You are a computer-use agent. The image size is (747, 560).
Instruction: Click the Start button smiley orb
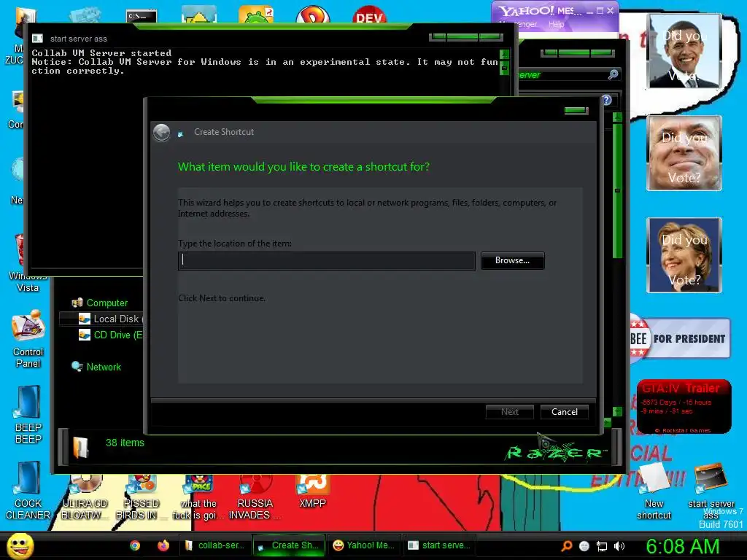[x=20, y=546]
